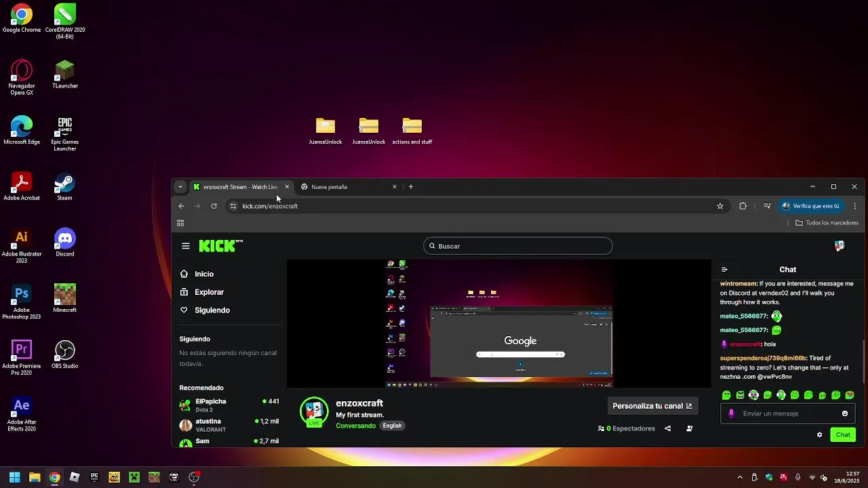The image size is (868, 488).
Task: Click the English language tag
Action: [392, 426]
